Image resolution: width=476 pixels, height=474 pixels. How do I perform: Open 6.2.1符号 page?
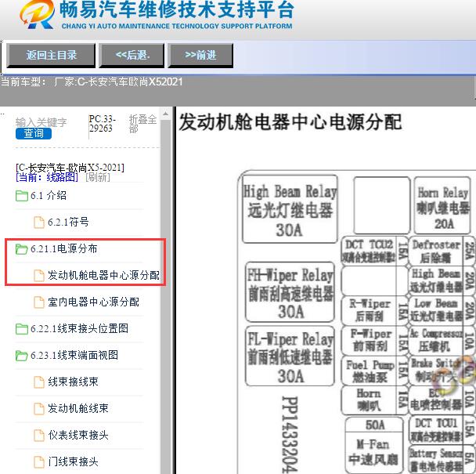click(68, 222)
